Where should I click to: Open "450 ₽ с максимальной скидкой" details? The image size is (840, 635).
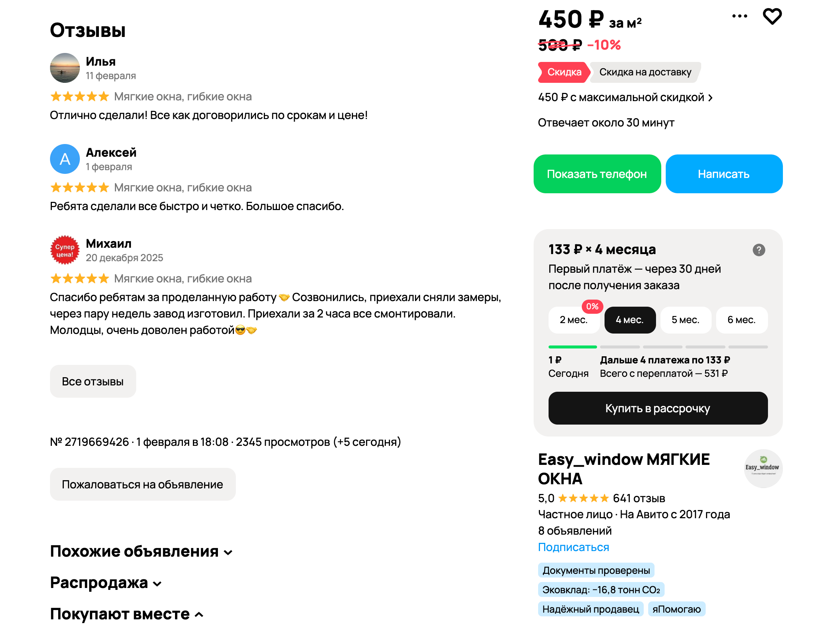(x=625, y=97)
